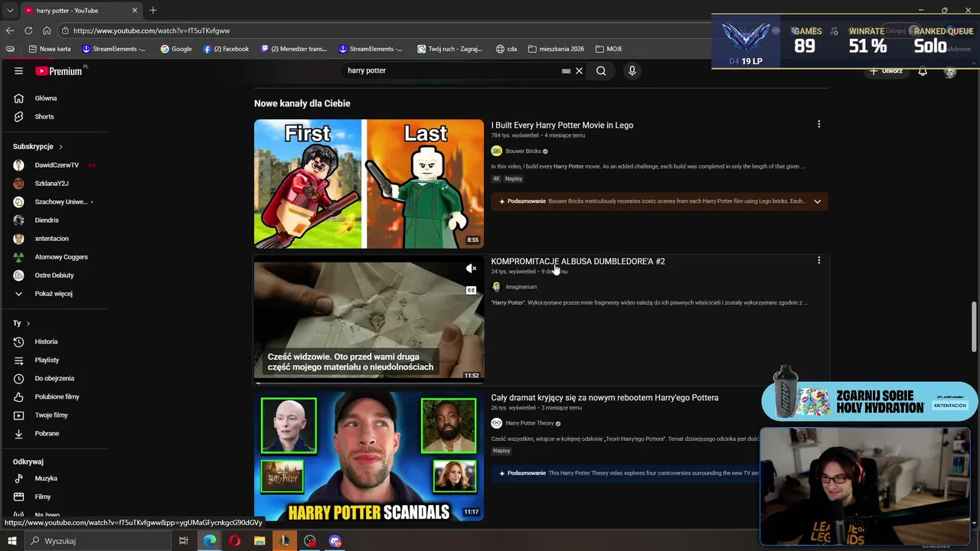
Task: Open the cda bookmark
Action: (x=506, y=49)
